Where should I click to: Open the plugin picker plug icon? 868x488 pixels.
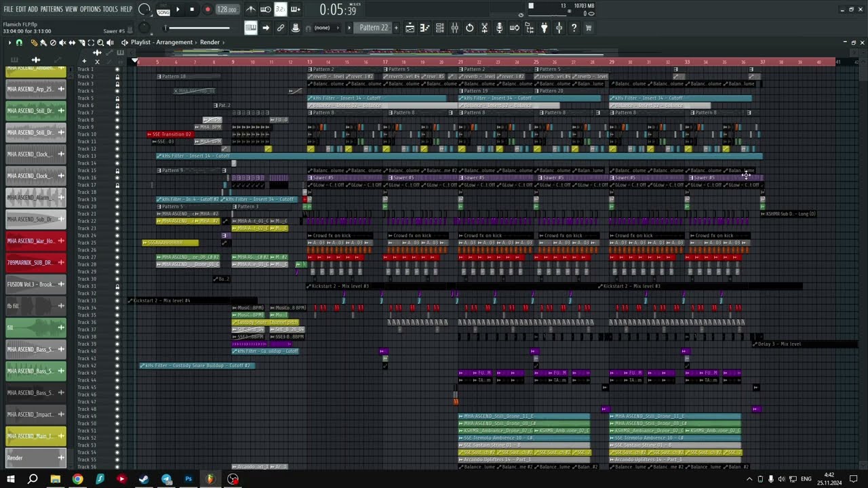(544, 28)
